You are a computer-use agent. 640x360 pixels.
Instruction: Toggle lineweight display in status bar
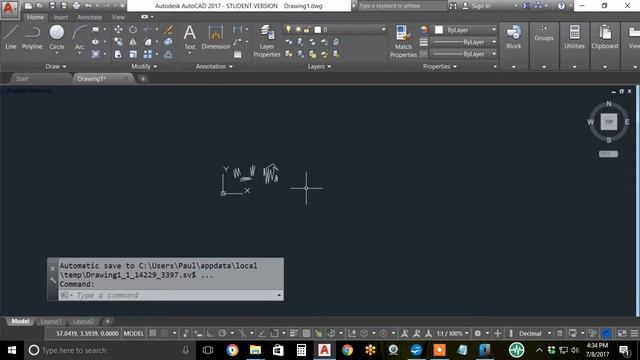click(x=294, y=333)
